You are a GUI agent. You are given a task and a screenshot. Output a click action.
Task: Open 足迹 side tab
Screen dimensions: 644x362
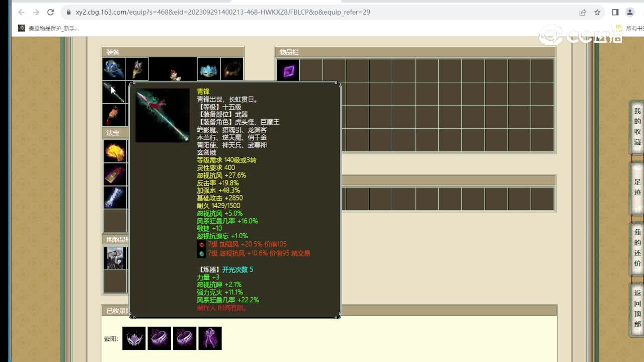click(x=637, y=188)
